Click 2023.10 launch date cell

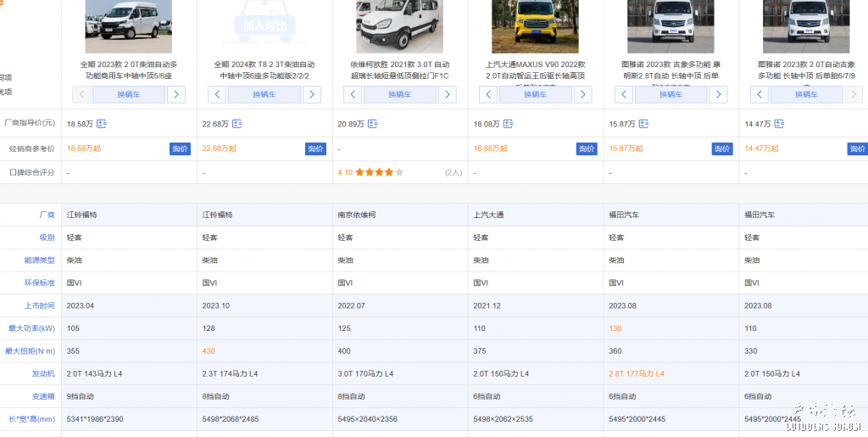(215, 305)
